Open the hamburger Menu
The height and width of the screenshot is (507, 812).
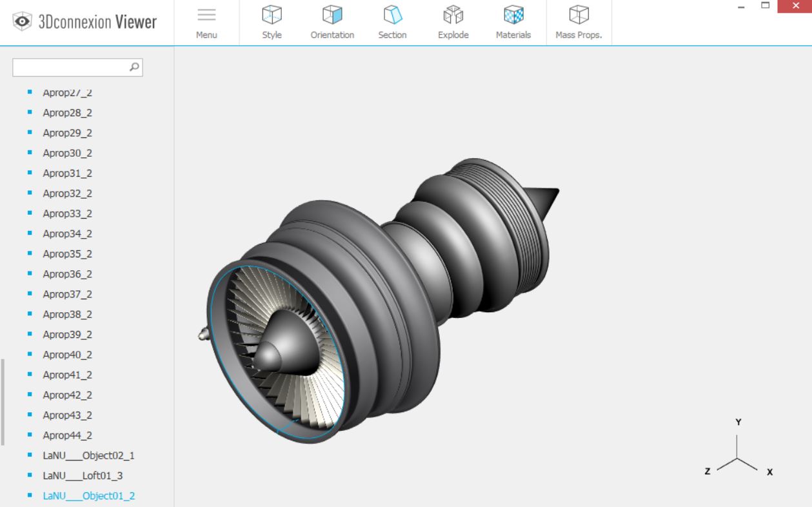206,23
